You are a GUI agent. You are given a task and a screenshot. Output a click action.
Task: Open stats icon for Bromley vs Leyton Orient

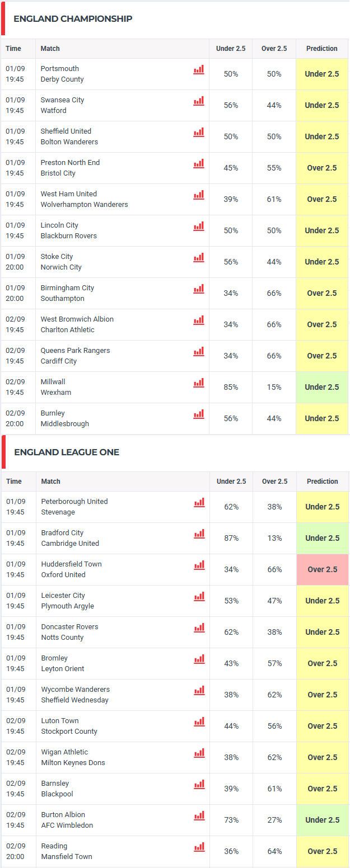[199, 659]
